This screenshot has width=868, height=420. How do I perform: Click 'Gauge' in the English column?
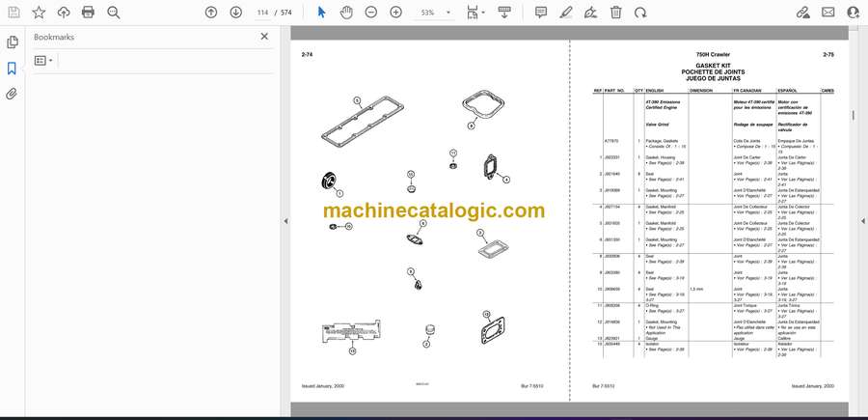(650, 339)
